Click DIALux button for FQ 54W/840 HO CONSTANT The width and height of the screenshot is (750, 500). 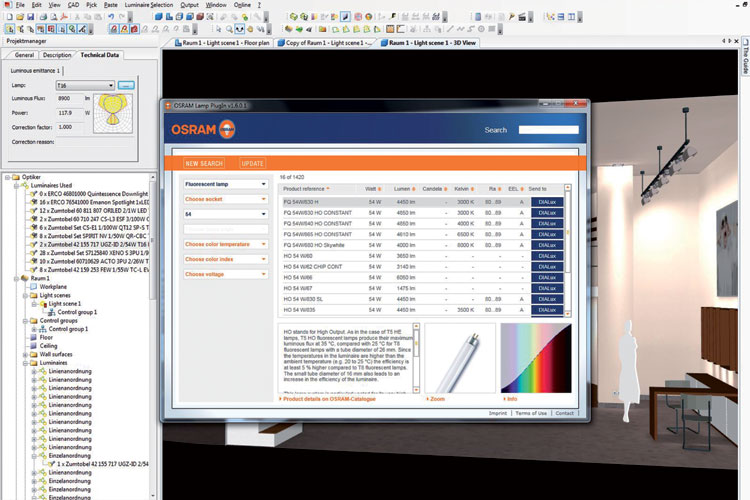[547, 223]
